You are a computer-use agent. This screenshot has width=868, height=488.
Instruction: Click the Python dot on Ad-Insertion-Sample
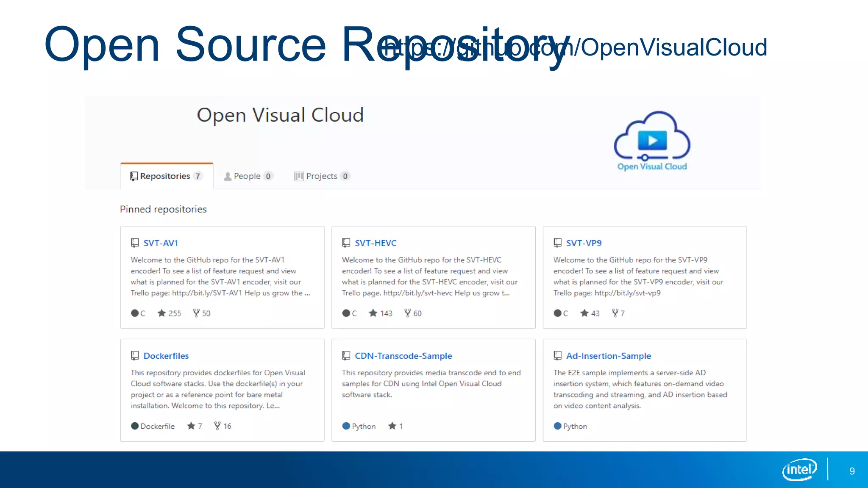(558, 426)
